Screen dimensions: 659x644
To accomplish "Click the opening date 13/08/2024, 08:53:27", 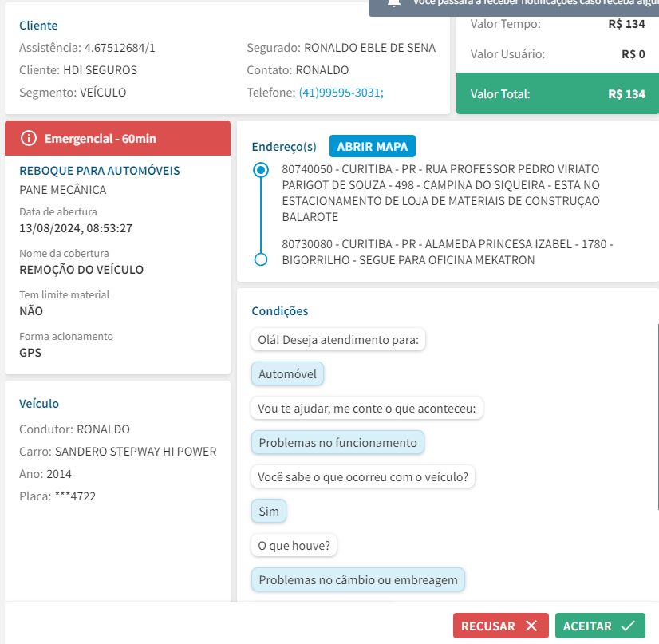I will 76,228.
